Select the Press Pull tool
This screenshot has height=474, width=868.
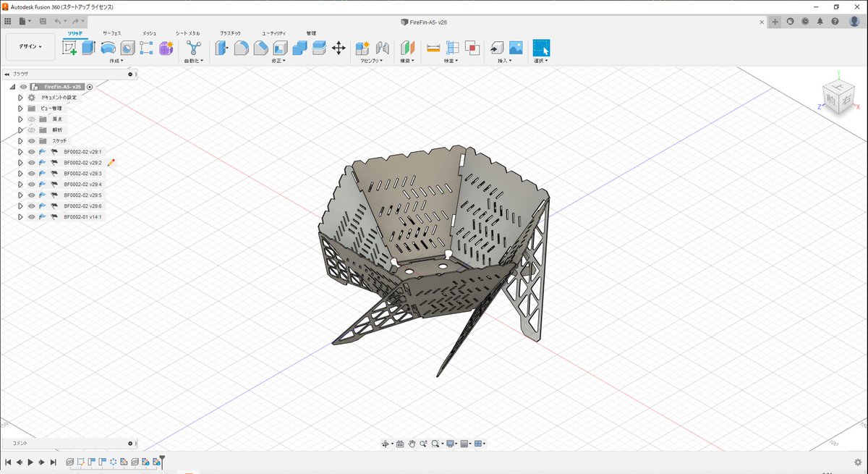pyautogui.click(x=222, y=48)
